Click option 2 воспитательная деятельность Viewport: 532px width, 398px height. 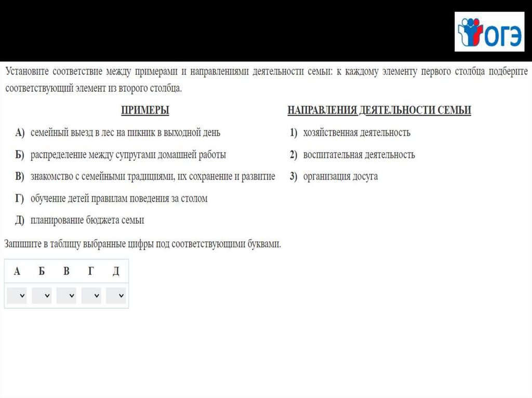point(352,155)
